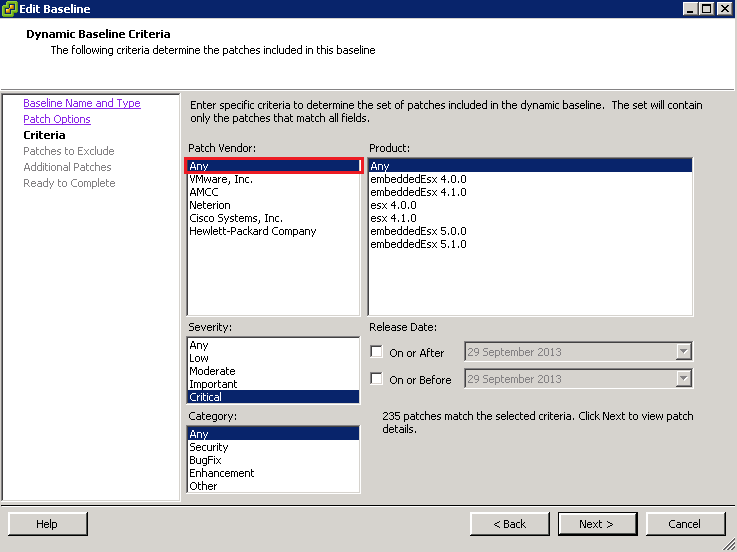The image size is (737, 552).
Task: Cancel the Edit Baseline wizard
Action: tap(684, 524)
